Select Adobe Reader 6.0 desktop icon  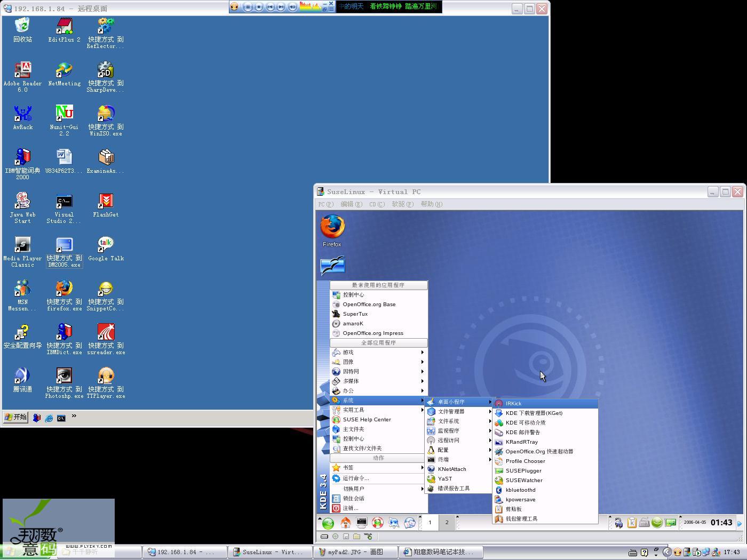[x=22, y=77]
